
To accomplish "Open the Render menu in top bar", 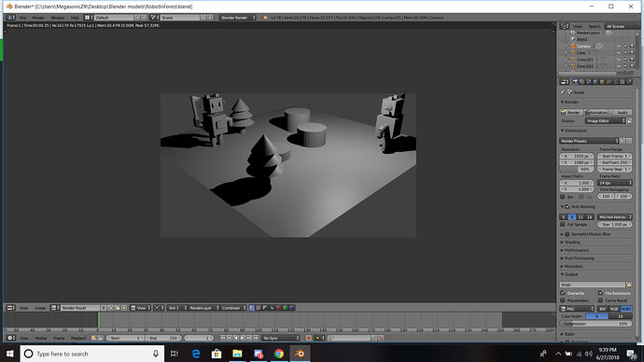I will point(38,18).
